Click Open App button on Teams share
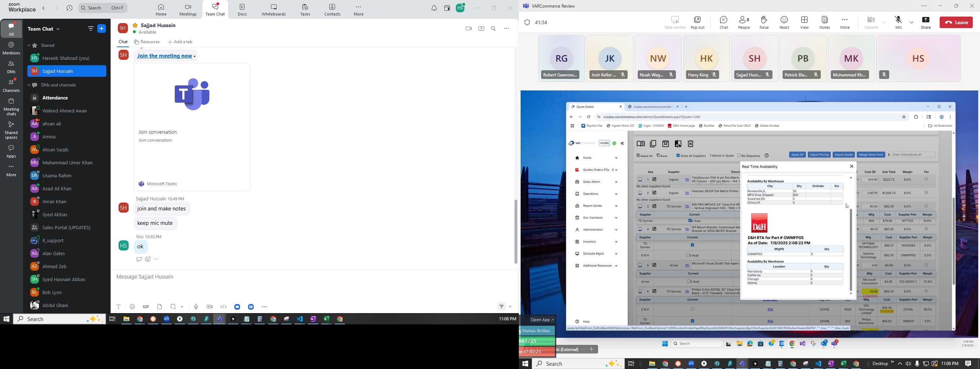 click(542, 320)
